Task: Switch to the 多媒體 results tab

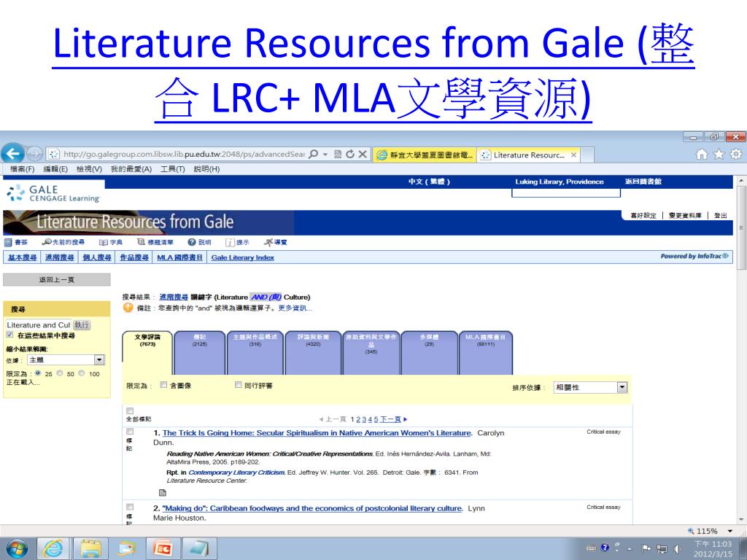Action: click(x=429, y=352)
